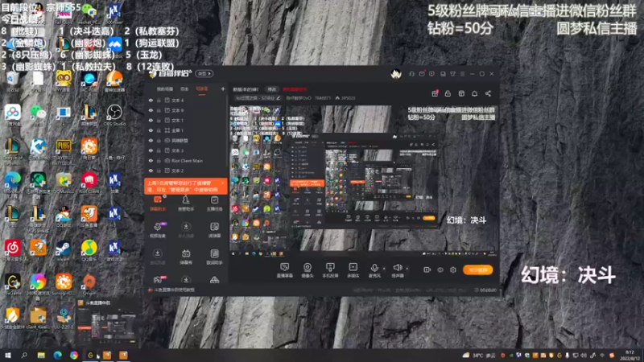Viewport: 644px width, 362px height.
Task: Toggle visibility of 文本 9 source
Action: point(151,110)
